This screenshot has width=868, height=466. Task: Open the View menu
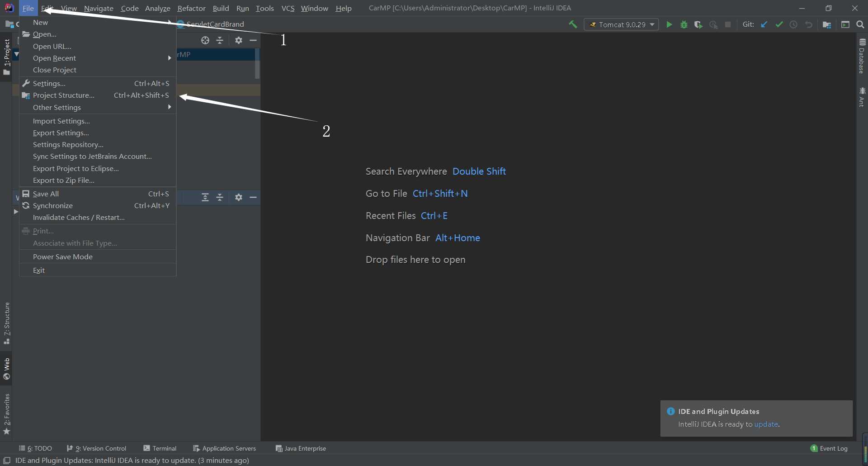(69, 8)
